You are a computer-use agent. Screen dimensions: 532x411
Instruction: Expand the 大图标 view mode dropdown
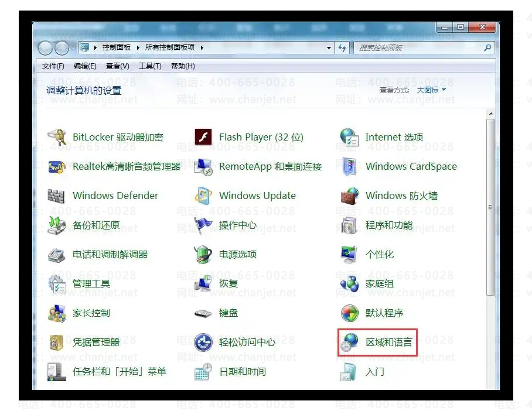tap(431, 90)
